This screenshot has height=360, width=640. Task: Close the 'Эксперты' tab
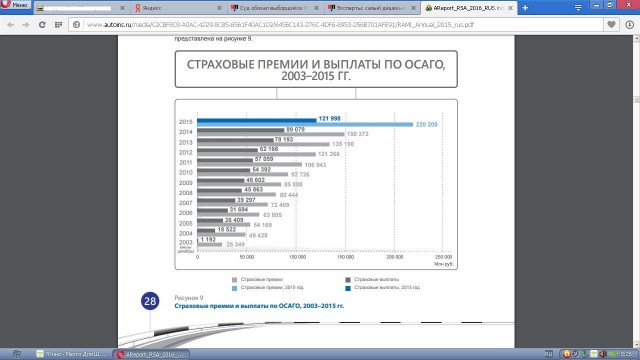click(x=413, y=8)
